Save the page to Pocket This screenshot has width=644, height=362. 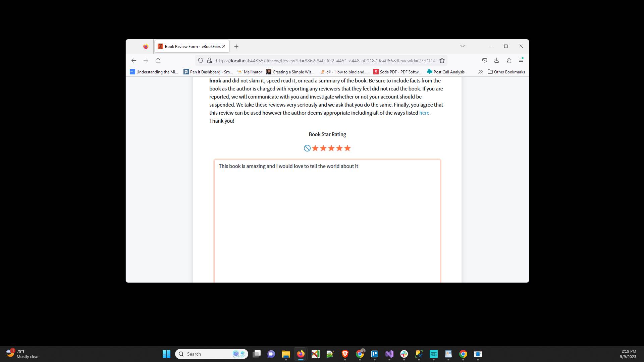coord(484,60)
